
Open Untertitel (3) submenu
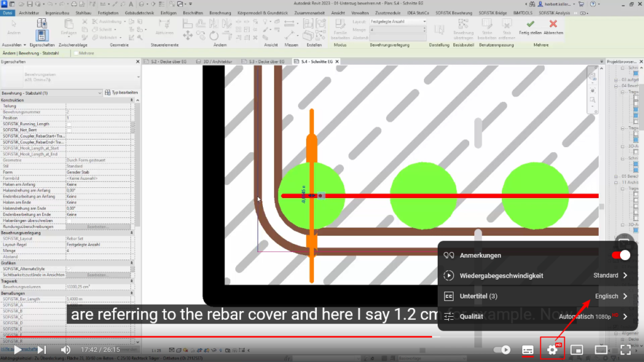click(x=537, y=296)
